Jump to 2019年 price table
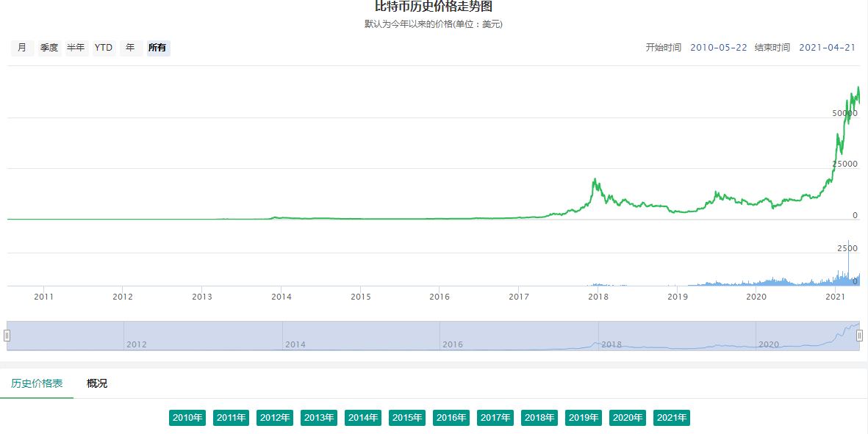The height and width of the screenshot is (434, 868). tap(584, 418)
